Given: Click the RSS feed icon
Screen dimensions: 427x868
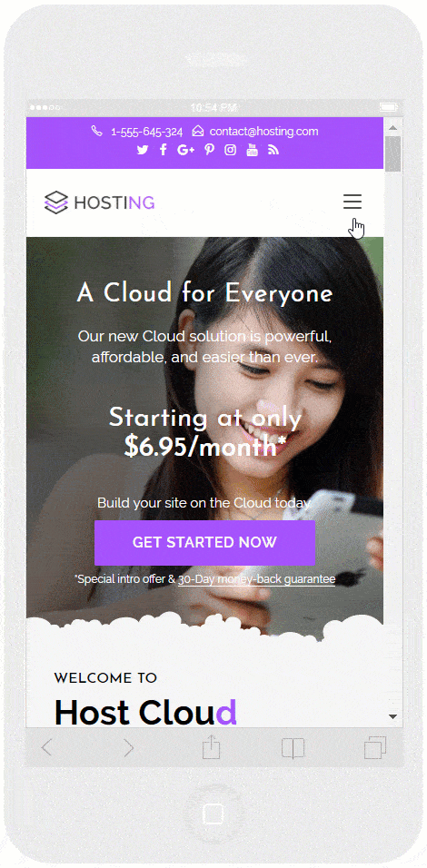Looking at the screenshot, I should tap(273, 150).
